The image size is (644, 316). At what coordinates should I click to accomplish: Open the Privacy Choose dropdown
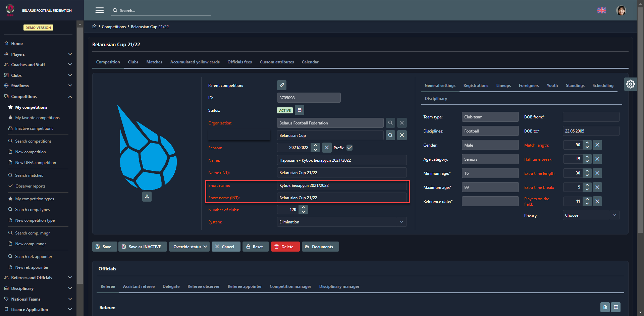591,215
